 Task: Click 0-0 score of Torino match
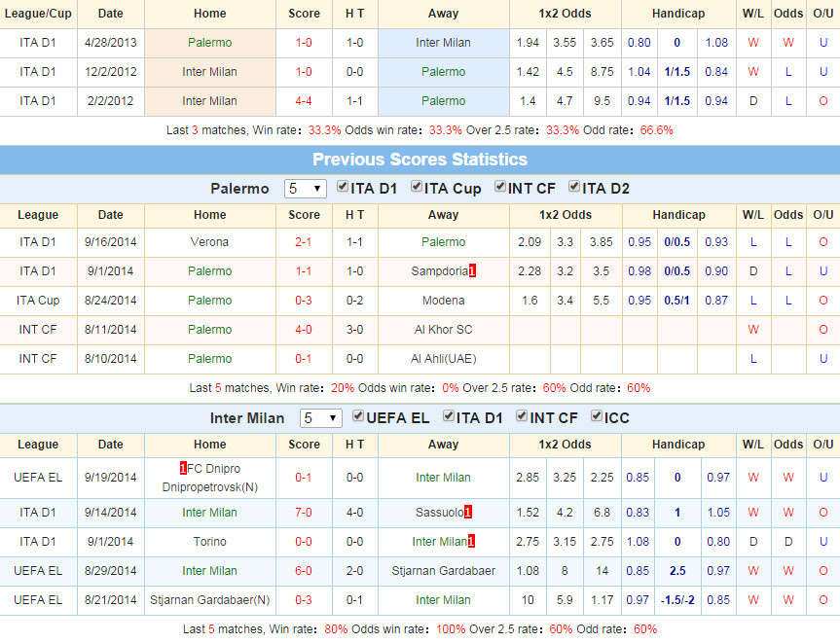coord(304,541)
